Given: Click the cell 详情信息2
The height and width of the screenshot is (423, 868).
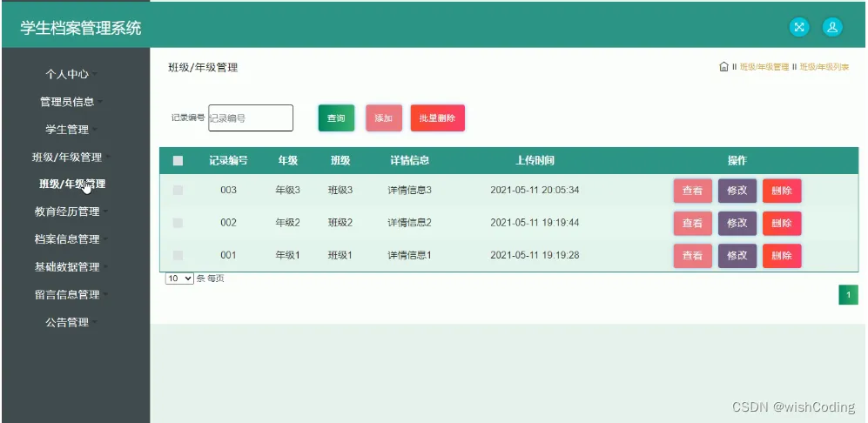Looking at the screenshot, I should pos(410,223).
